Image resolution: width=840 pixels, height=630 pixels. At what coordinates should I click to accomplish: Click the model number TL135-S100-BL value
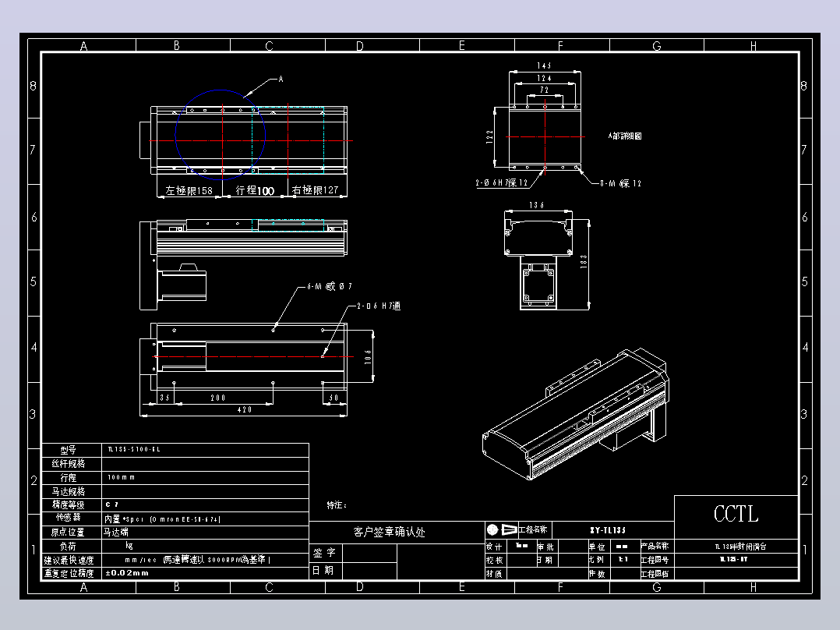pyautogui.click(x=134, y=449)
